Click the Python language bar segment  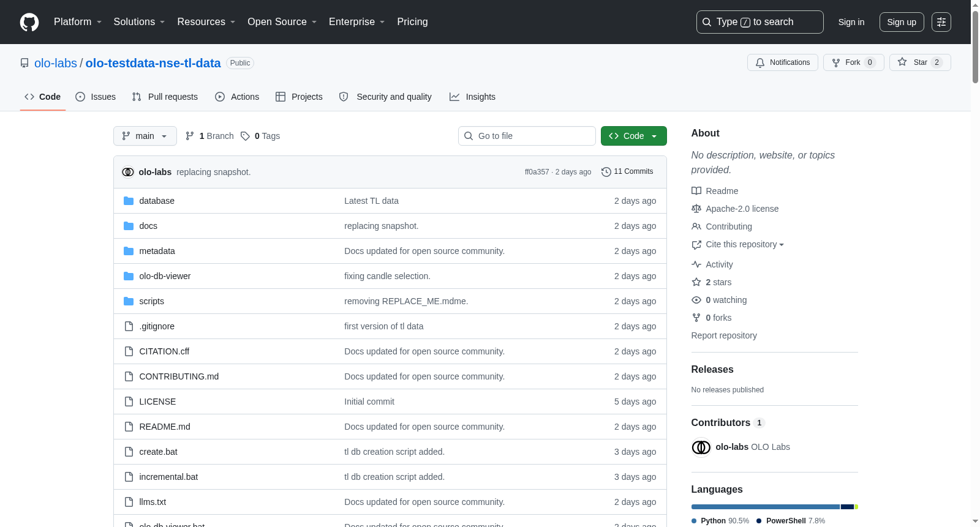point(766,507)
